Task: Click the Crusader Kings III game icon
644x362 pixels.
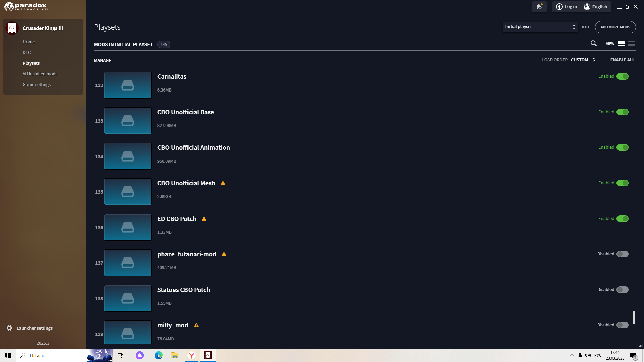Action: [12, 28]
